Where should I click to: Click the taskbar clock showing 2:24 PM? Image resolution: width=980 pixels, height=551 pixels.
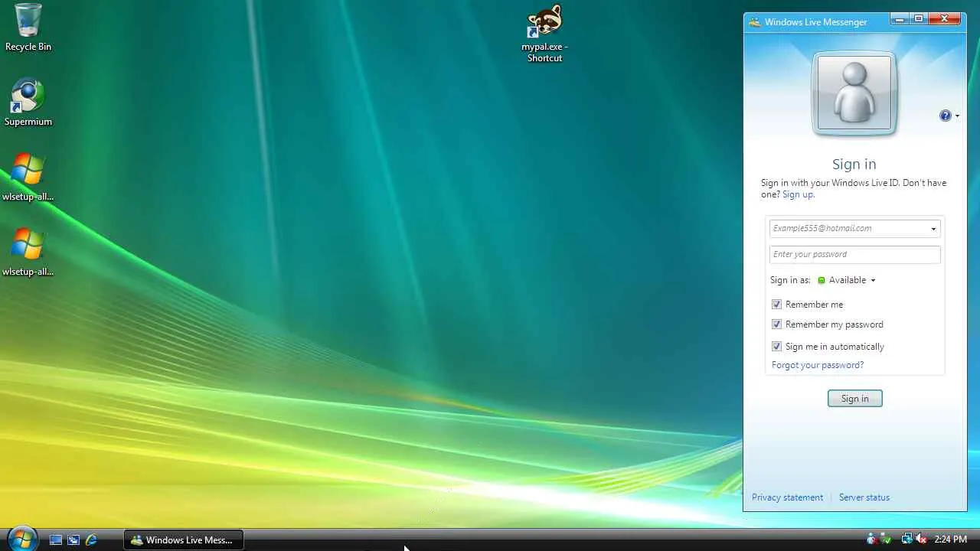951,540
